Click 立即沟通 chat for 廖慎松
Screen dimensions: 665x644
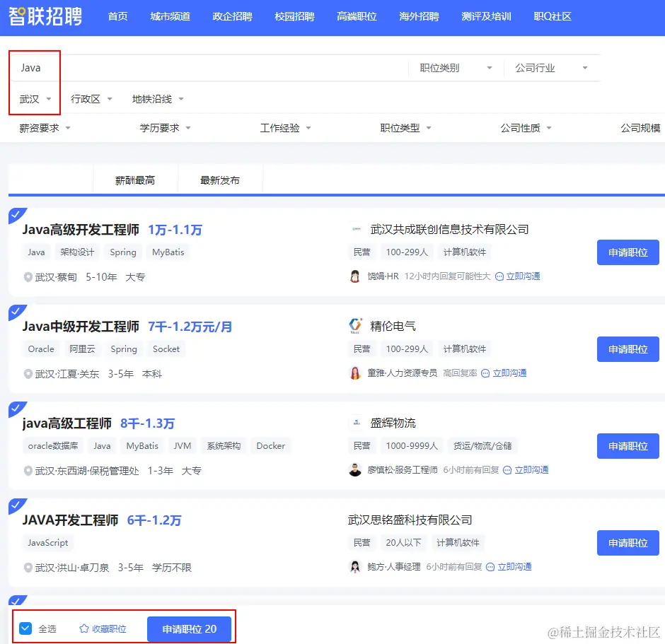point(526,470)
